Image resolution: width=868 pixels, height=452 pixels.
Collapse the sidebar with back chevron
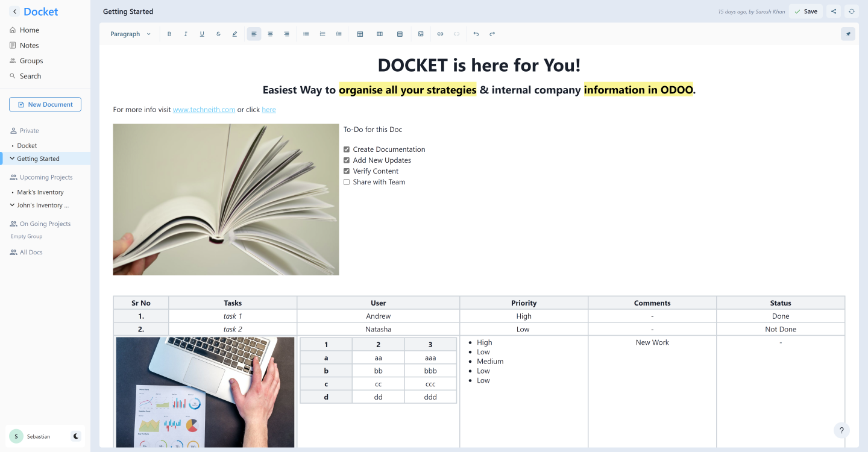coord(14,11)
